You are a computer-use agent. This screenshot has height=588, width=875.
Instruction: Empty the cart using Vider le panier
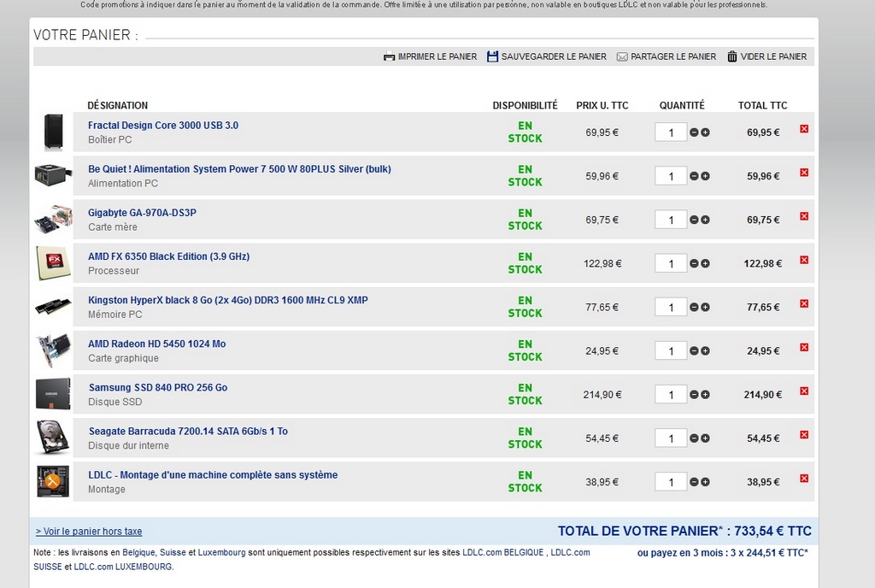tap(766, 56)
